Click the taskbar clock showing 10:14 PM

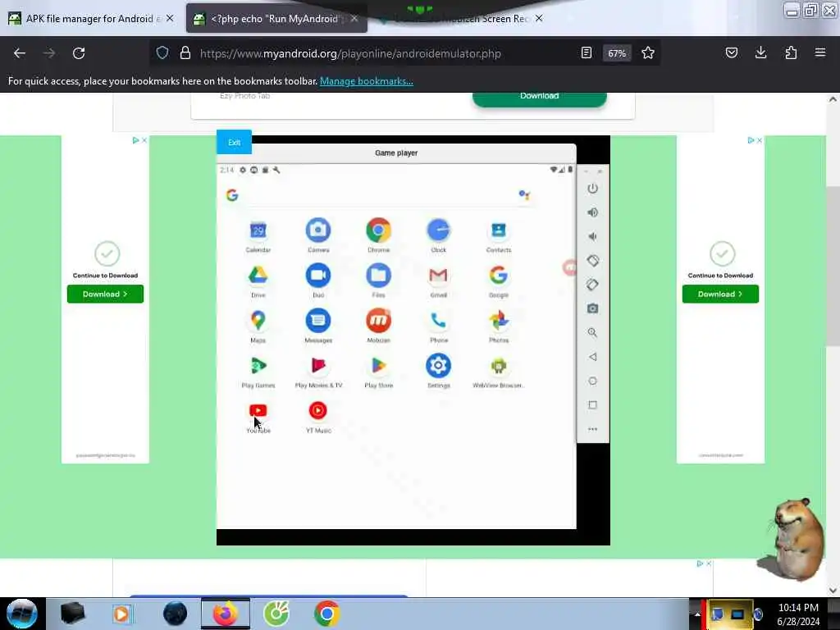tap(798, 614)
